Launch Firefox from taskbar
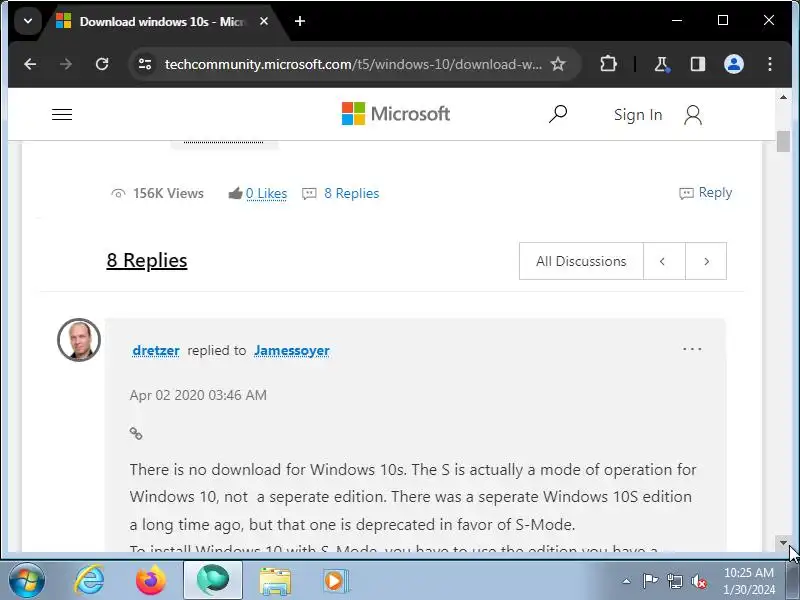 click(151, 581)
